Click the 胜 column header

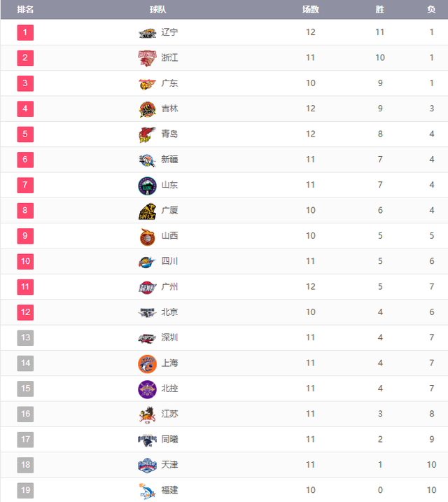point(380,10)
